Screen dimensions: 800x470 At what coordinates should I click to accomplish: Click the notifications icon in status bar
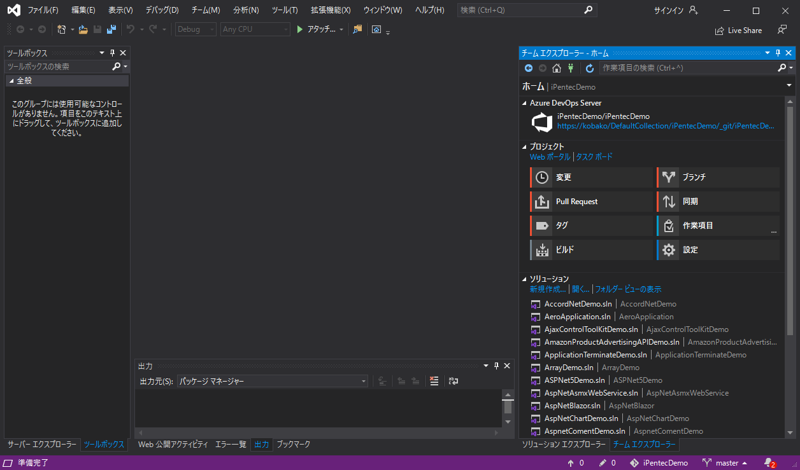pyautogui.click(x=770, y=463)
